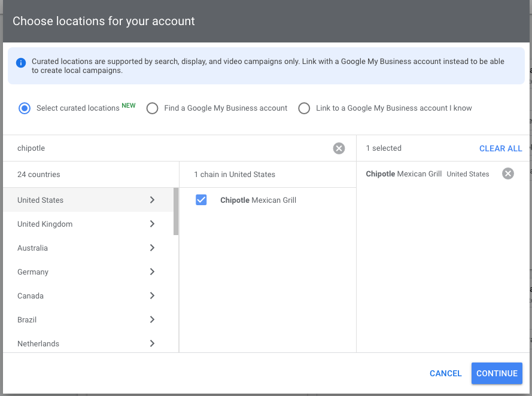Select Australia country row
The image size is (532, 396).
88,248
